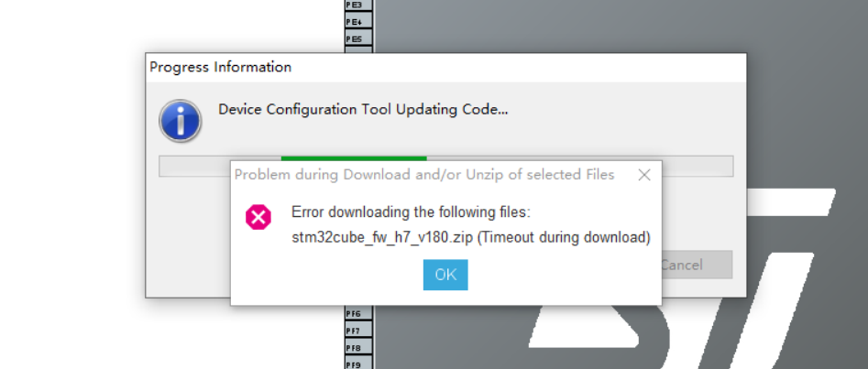The width and height of the screenshot is (868, 369).
Task: Click the pink error X icon
Action: [258, 217]
